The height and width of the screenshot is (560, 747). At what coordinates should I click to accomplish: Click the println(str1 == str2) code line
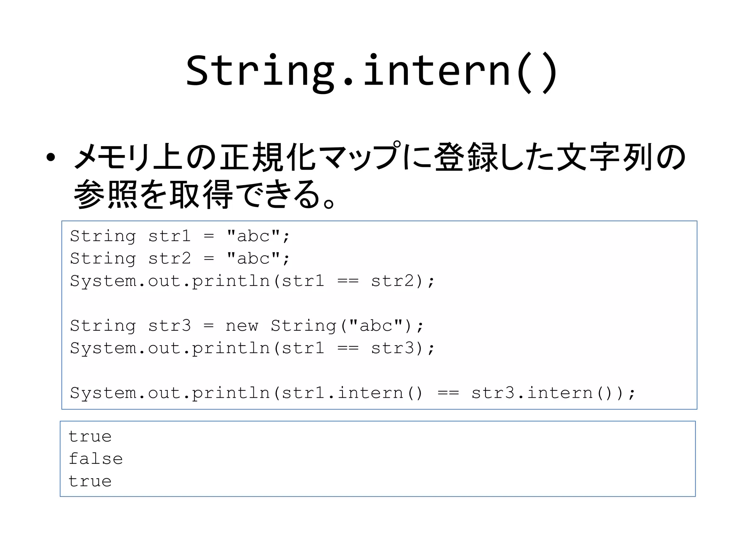point(252,281)
